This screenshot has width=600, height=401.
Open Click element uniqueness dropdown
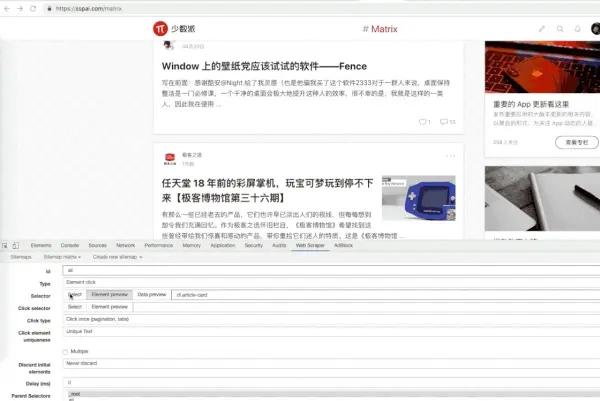point(331,331)
